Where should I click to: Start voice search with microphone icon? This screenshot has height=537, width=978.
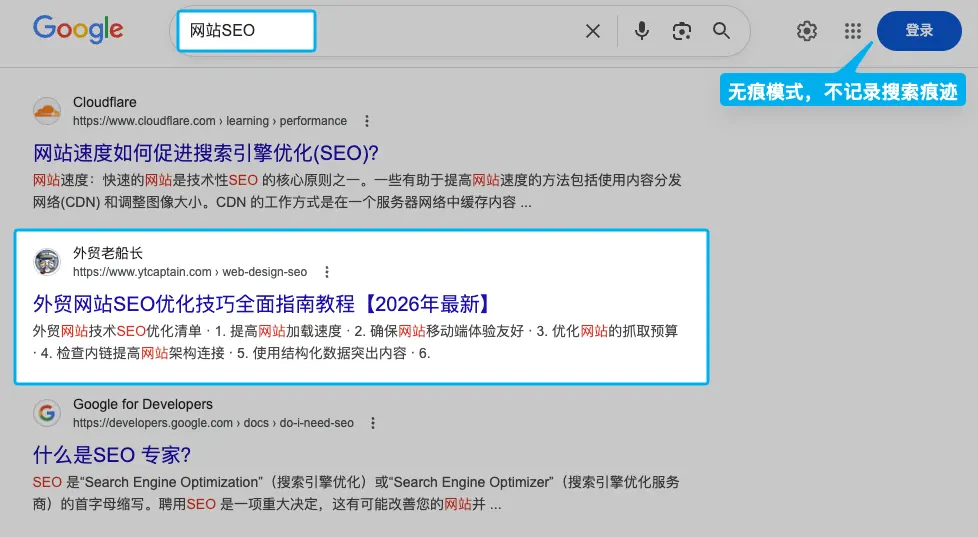tap(642, 31)
